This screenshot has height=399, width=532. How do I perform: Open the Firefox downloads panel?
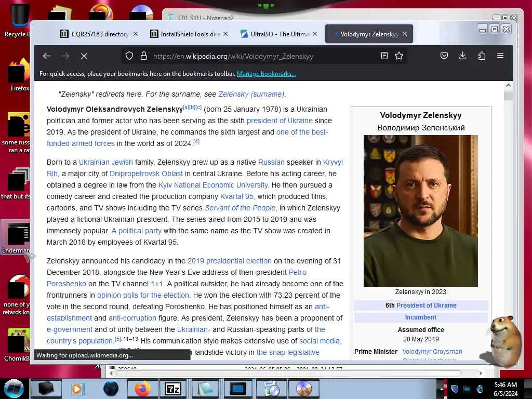(x=463, y=56)
